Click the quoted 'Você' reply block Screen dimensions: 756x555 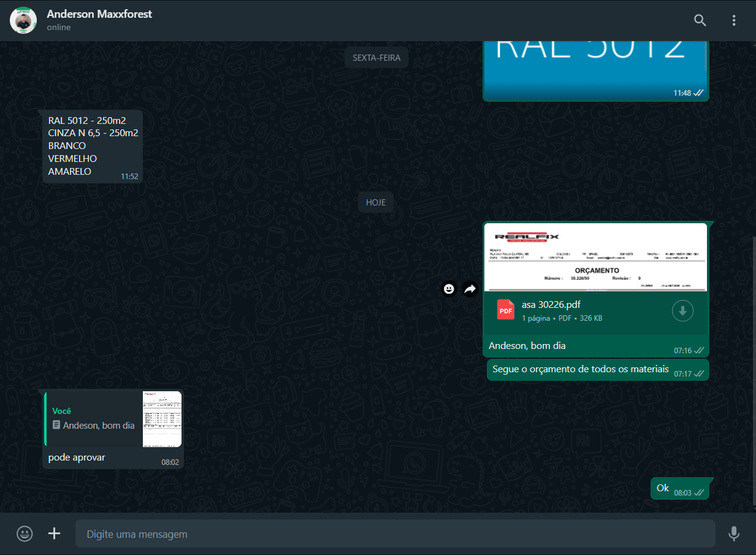[x=93, y=419]
